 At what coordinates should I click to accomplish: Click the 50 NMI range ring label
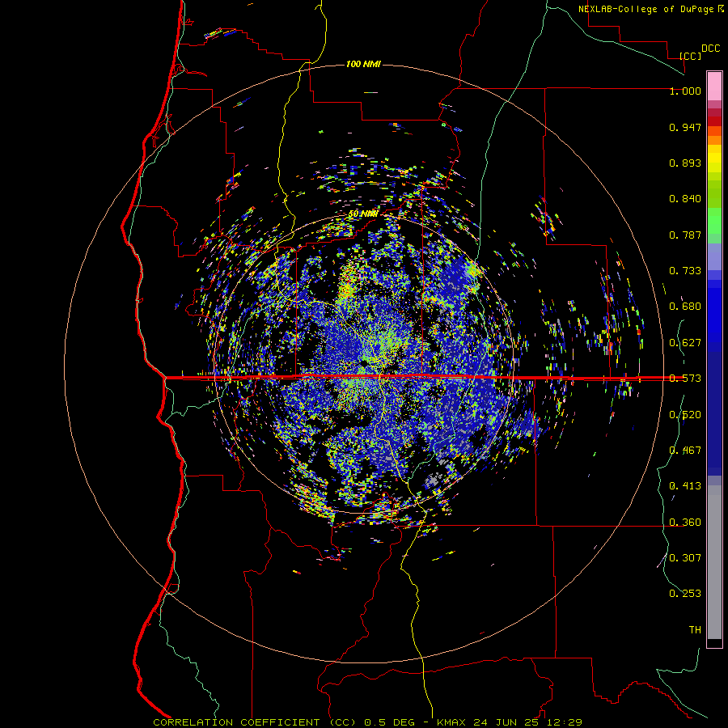coord(363,214)
